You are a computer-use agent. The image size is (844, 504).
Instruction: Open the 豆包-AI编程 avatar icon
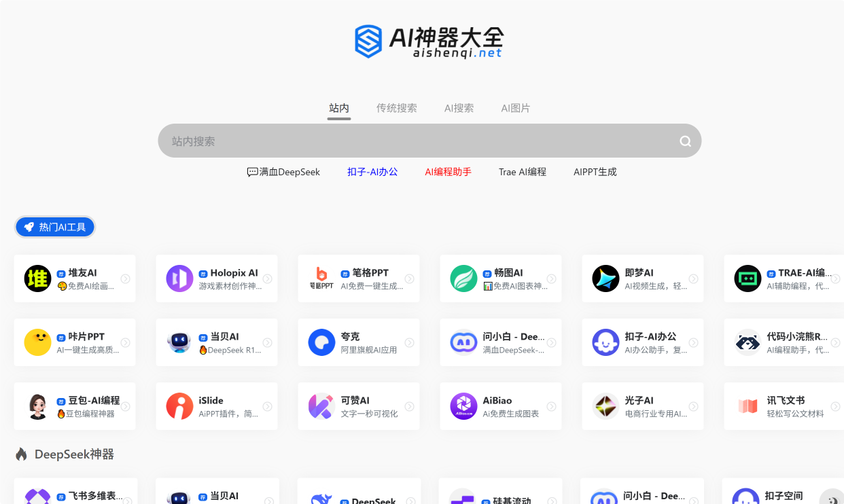tap(38, 406)
